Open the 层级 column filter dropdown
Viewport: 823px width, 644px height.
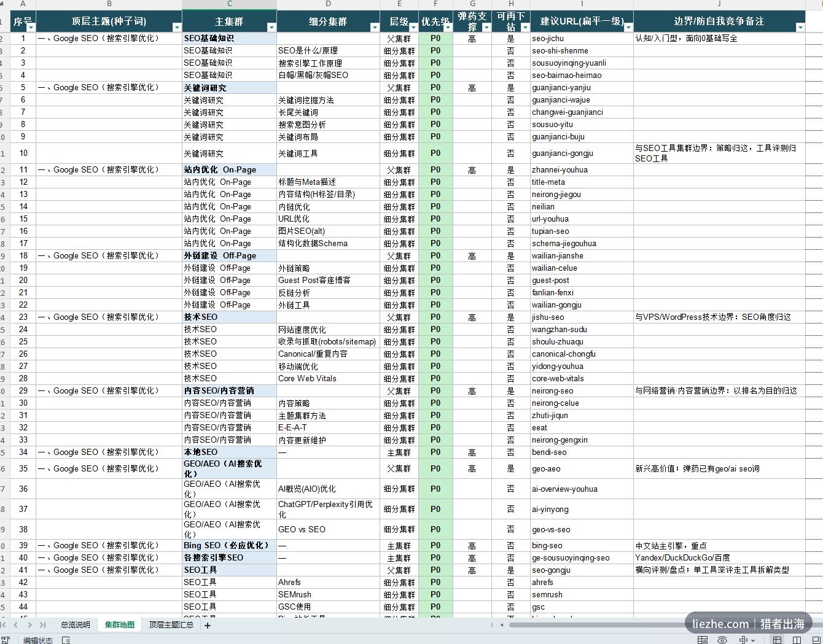413,27
